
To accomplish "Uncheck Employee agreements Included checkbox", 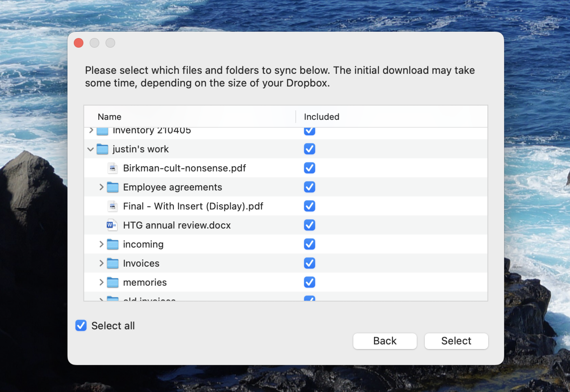I will click(x=310, y=187).
